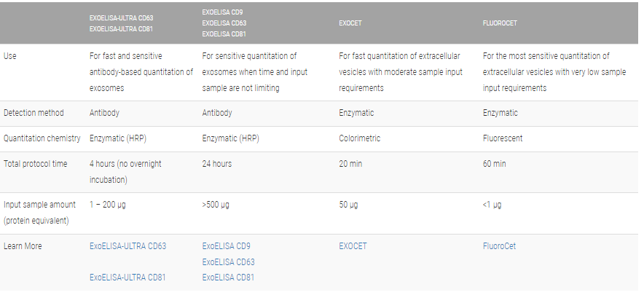
Task: Click the EXOCET column header
Action: (350, 23)
